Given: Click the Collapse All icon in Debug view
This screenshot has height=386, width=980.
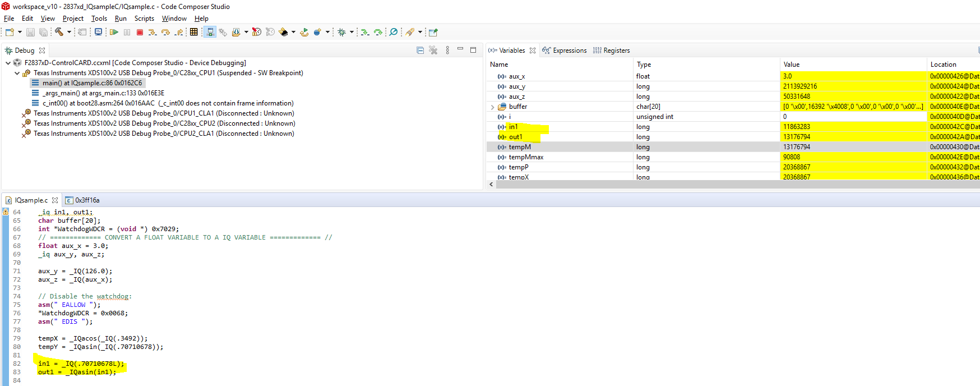Looking at the screenshot, I should click(420, 50).
